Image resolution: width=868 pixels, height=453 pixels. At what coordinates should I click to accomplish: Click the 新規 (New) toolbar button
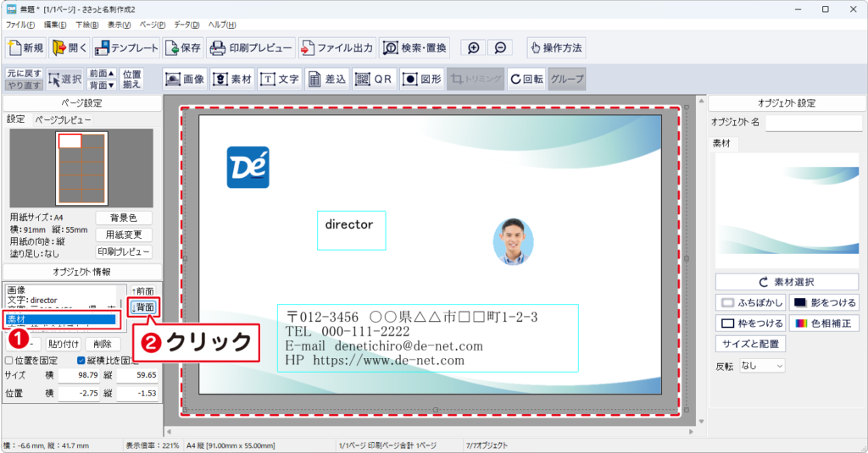(x=25, y=48)
